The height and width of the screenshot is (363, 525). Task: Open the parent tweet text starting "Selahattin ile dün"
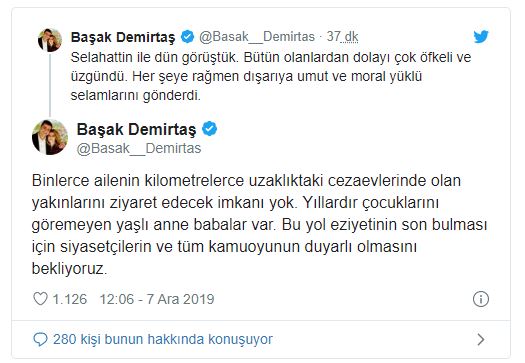[x=271, y=76]
